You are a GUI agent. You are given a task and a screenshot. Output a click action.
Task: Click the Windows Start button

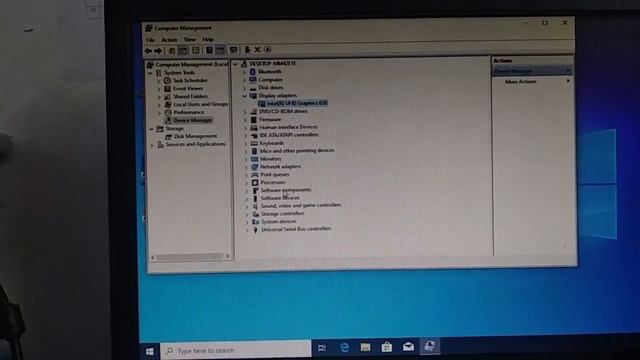[x=150, y=351]
